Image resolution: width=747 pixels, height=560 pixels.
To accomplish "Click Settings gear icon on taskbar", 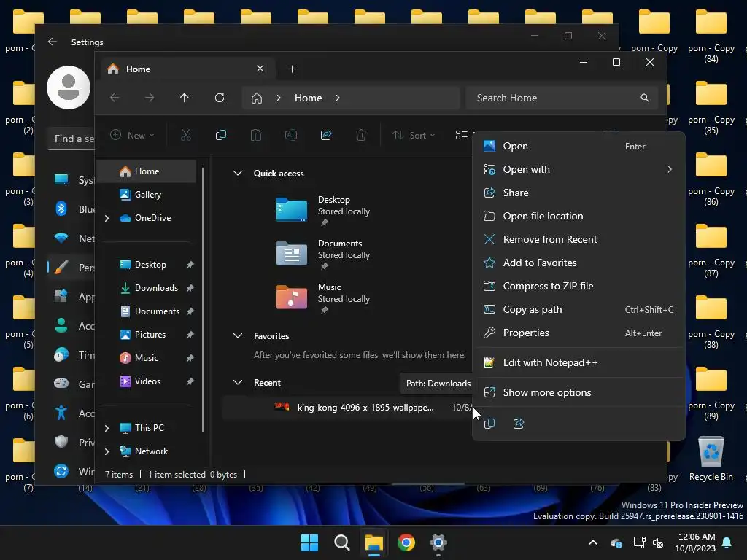I will click(438, 542).
